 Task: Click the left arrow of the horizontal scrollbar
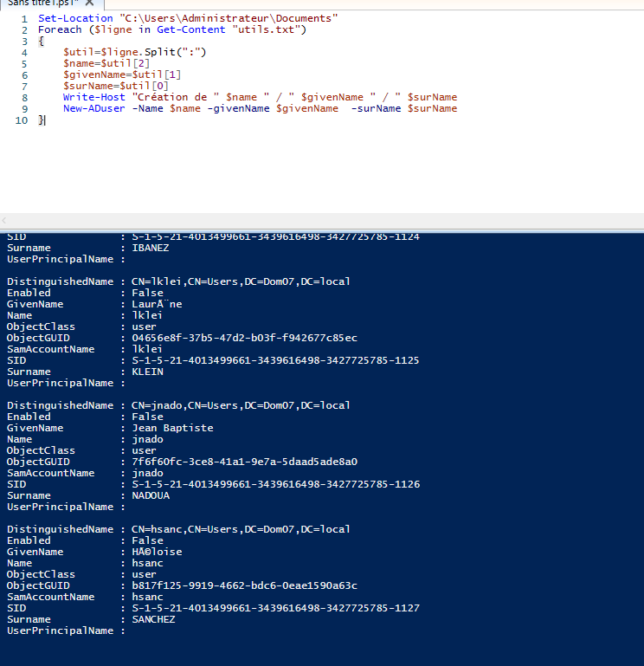4,220
